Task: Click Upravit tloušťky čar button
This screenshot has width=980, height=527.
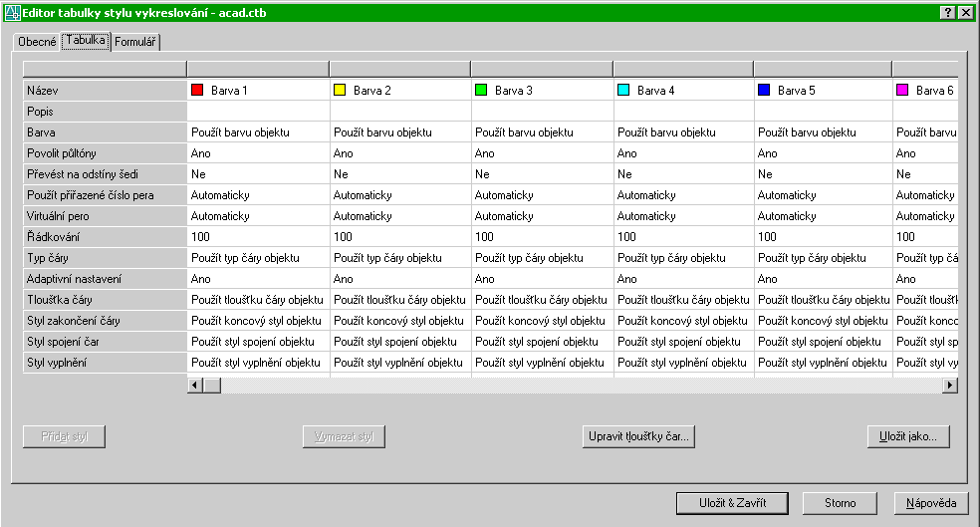Action: 637,436
